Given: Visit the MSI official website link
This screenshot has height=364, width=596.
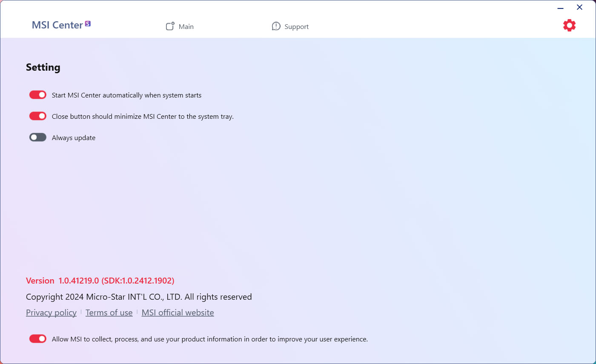Looking at the screenshot, I should pos(178,313).
